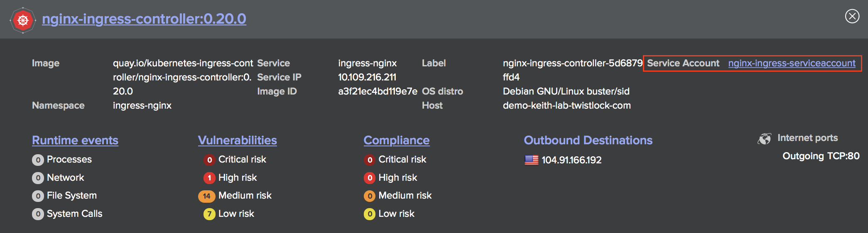Click the Internet ports label
868x233 pixels.
point(807,138)
